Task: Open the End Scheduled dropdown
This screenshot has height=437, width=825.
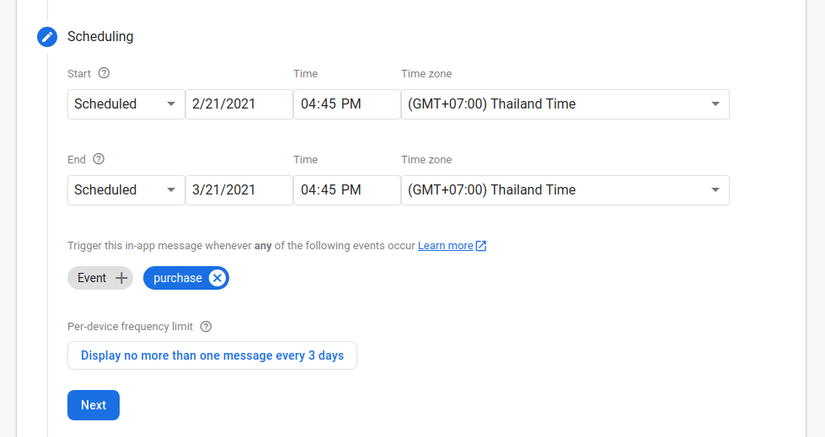Action: point(125,190)
